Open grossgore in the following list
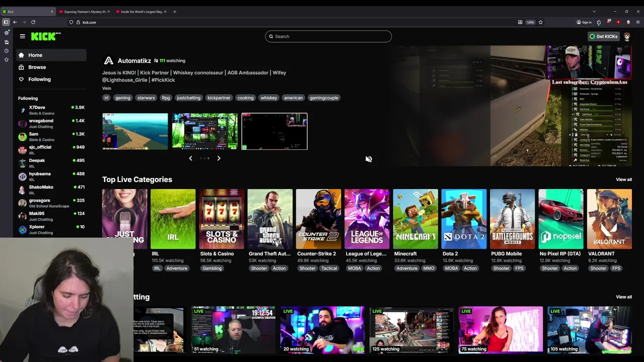 [x=50, y=203]
